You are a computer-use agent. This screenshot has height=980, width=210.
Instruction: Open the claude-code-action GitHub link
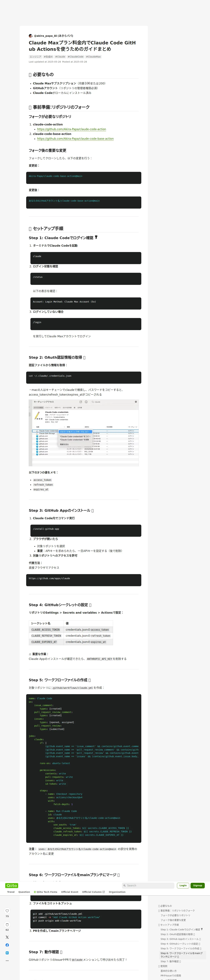pyautogui.click(x=71, y=129)
